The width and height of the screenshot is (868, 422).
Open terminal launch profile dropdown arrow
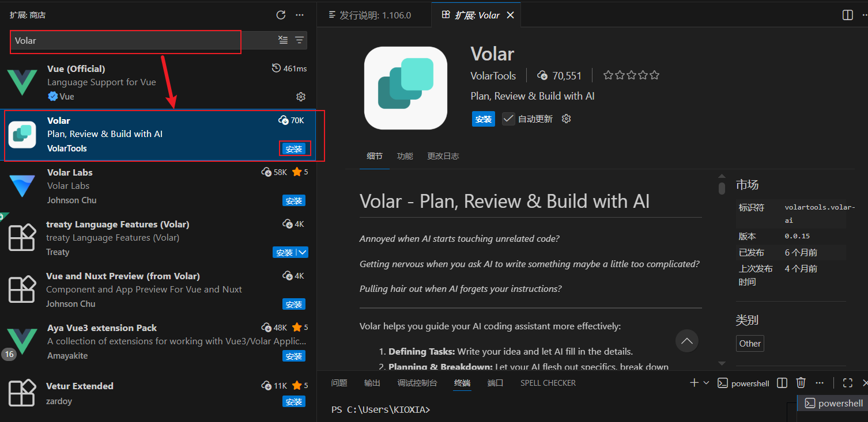tap(706, 383)
